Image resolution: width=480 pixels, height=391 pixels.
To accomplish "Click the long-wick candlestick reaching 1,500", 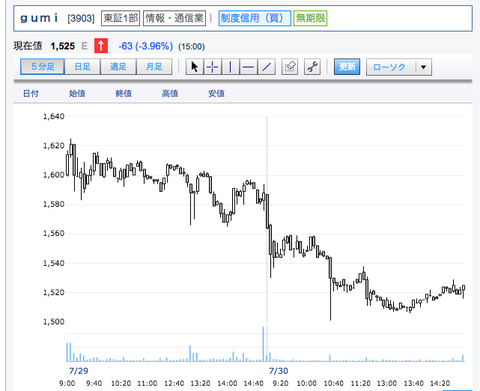I will [x=330, y=288].
